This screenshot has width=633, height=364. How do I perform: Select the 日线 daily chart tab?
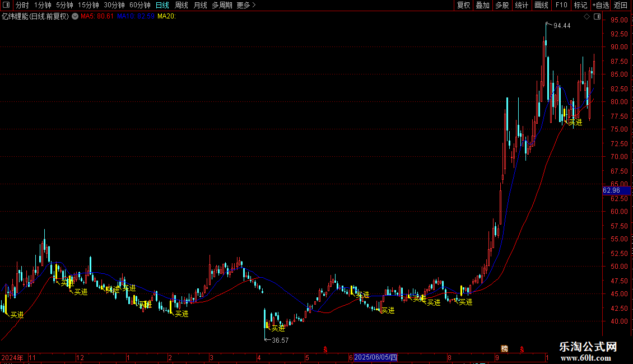pos(162,5)
